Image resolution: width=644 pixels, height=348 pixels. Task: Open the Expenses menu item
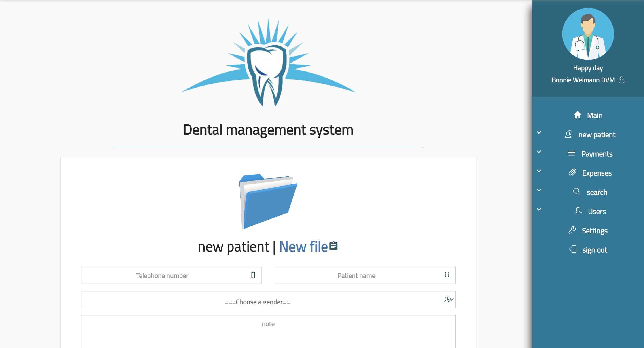pyautogui.click(x=588, y=173)
